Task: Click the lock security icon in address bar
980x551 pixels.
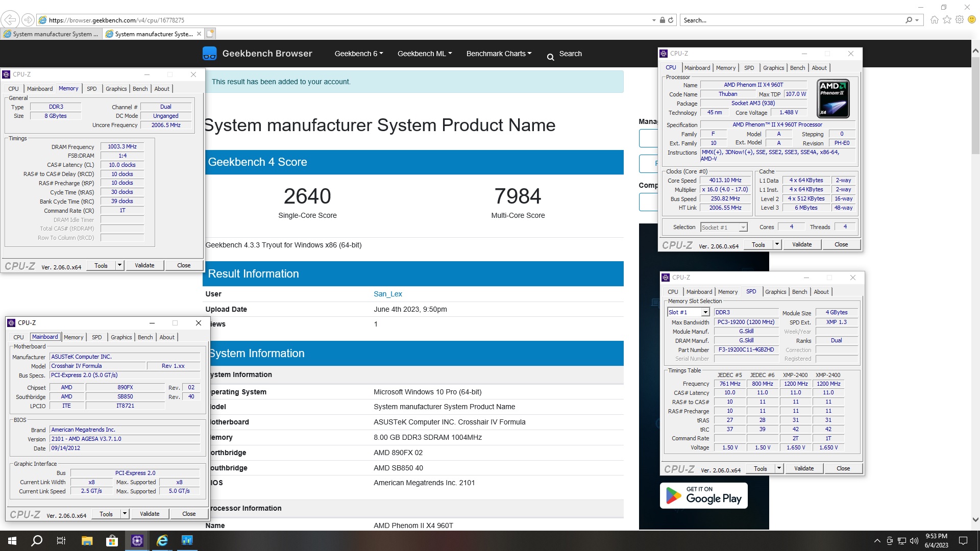Action: click(x=662, y=20)
